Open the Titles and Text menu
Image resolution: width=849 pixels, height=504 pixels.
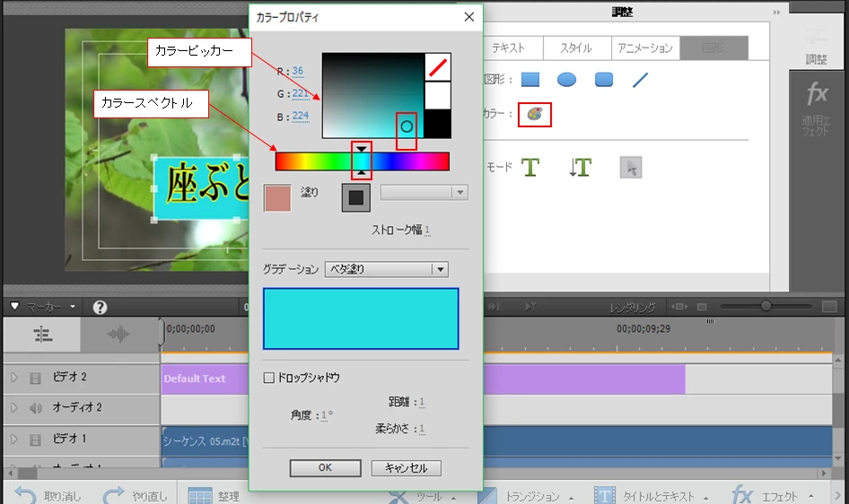pos(652,496)
